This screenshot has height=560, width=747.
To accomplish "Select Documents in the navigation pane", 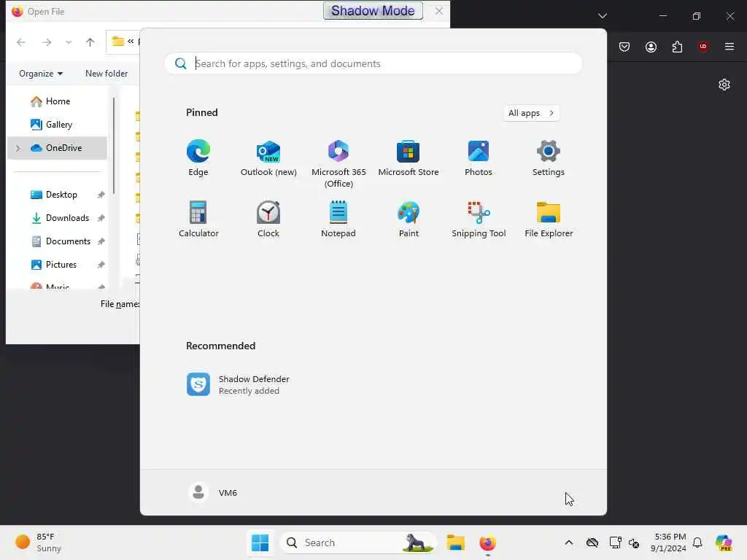I will point(57,241).
